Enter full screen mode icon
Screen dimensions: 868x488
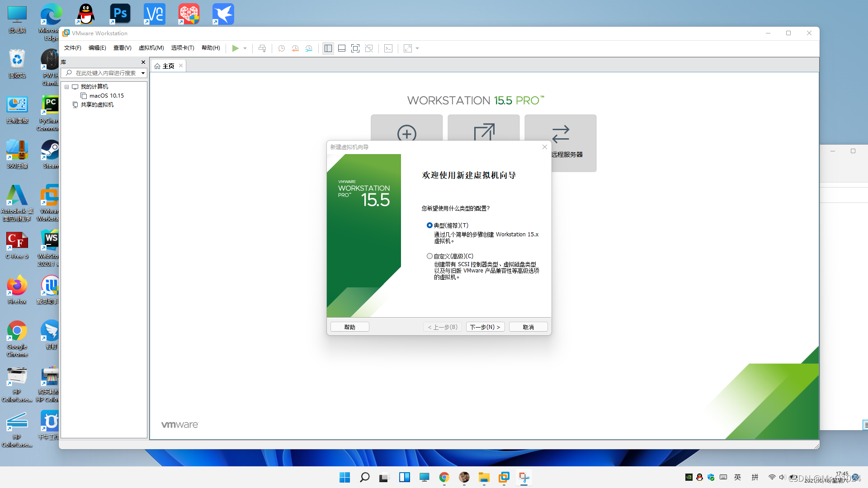point(355,48)
